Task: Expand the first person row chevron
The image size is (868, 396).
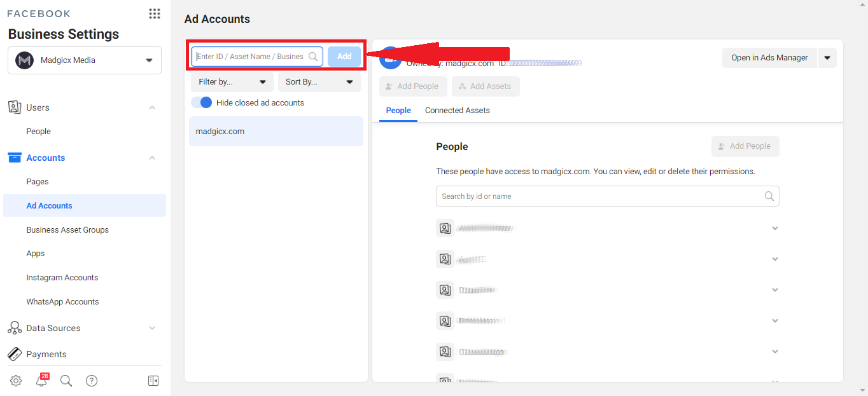Action: click(775, 228)
